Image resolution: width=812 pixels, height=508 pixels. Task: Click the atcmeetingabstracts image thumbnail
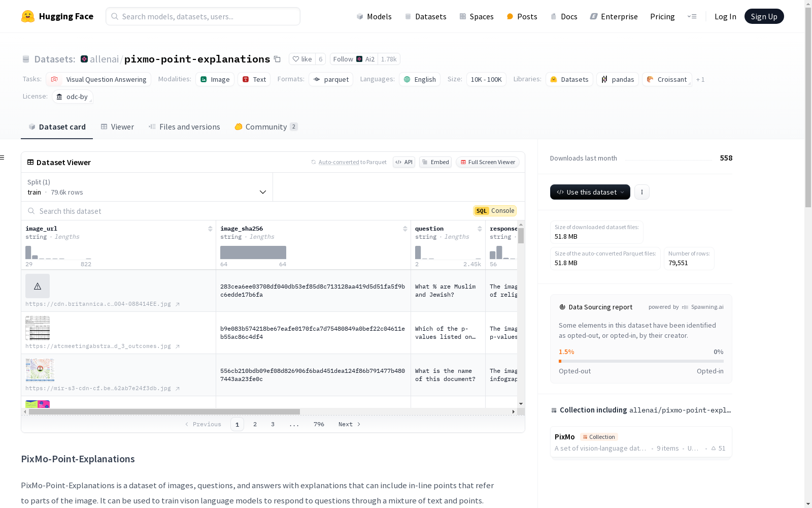tap(38, 328)
